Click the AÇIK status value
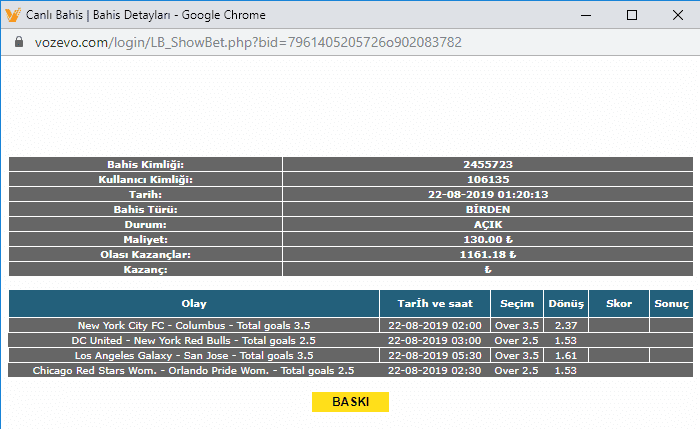The height and width of the screenshot is (429, 700). click(488, 225)
